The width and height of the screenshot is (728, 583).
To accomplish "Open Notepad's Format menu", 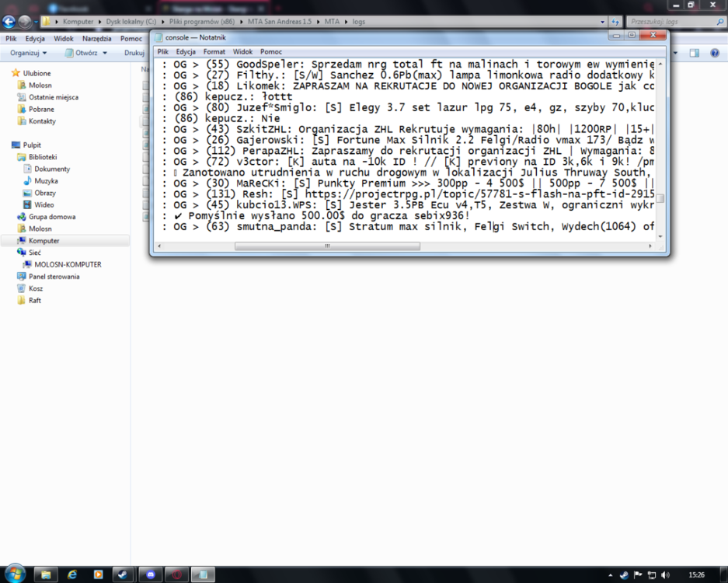I will [214, 51].
